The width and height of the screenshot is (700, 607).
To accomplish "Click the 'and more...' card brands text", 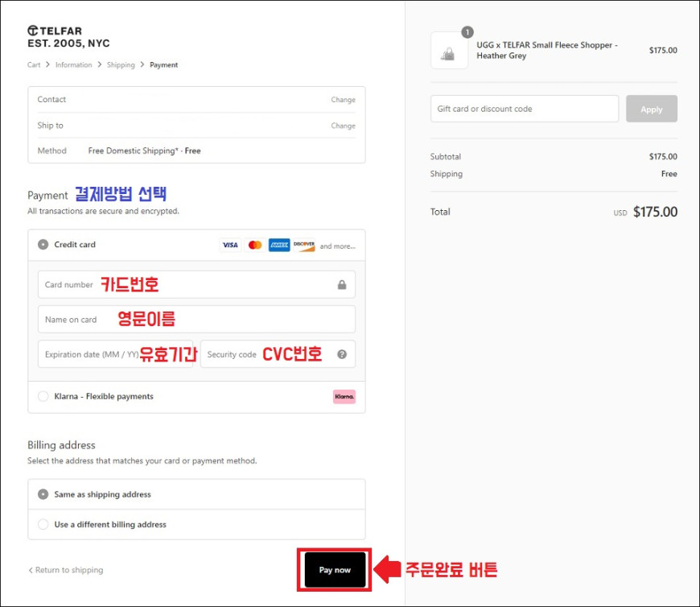I will point(337,246).
